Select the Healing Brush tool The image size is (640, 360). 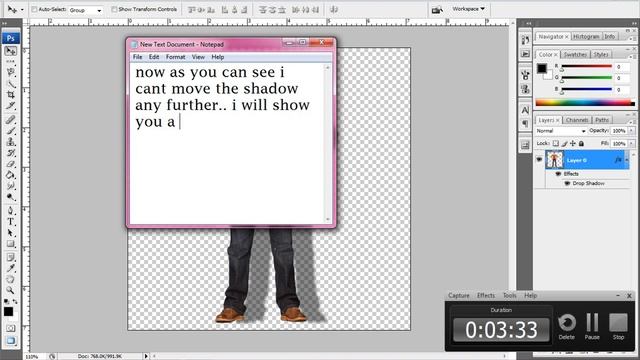click(11, 120)
